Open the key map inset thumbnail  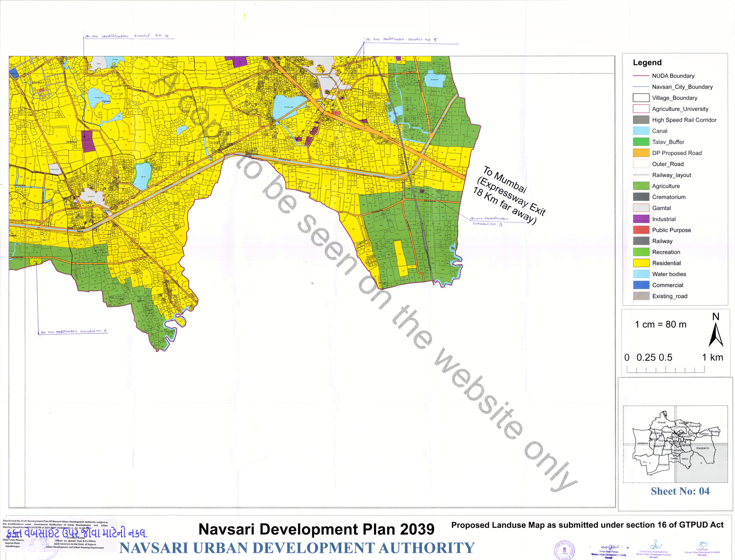[x=675, y=444]
